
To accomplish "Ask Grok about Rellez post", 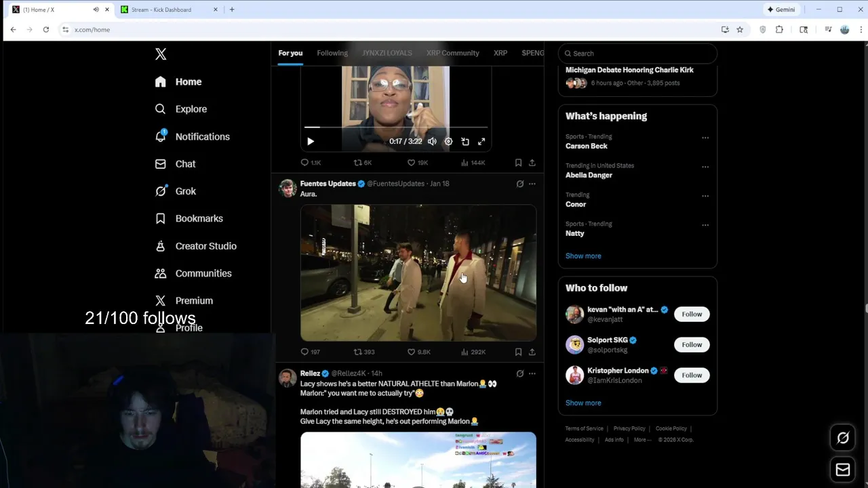I will (520, 373).
